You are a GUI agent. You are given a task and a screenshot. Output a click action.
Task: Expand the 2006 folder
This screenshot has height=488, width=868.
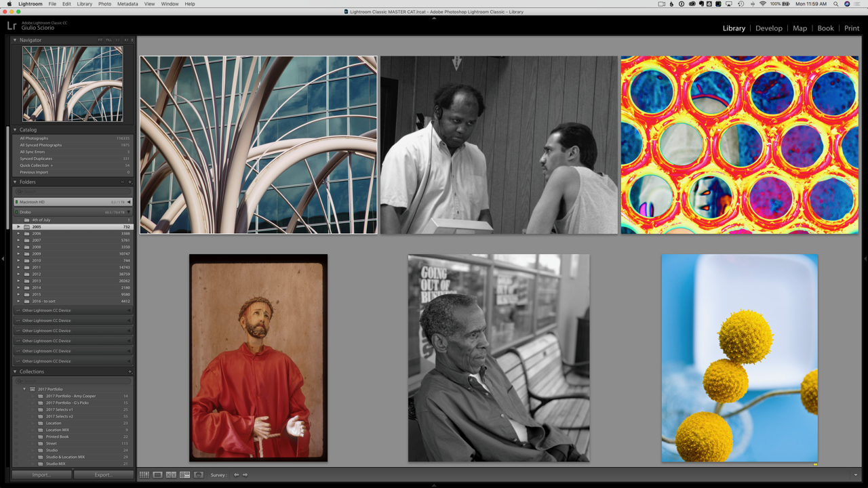coord(18,233)
